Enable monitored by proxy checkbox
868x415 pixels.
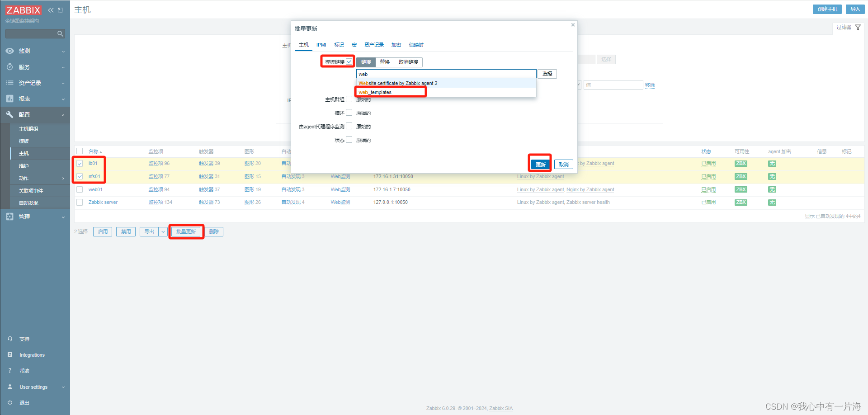click(x=349, y=126)
